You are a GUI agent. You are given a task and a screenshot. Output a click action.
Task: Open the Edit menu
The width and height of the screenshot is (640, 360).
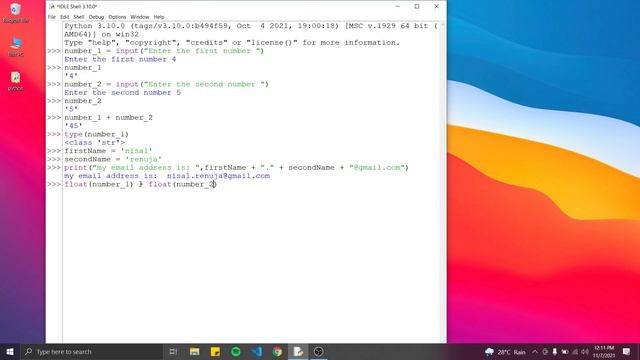click(x=64, y=17)
